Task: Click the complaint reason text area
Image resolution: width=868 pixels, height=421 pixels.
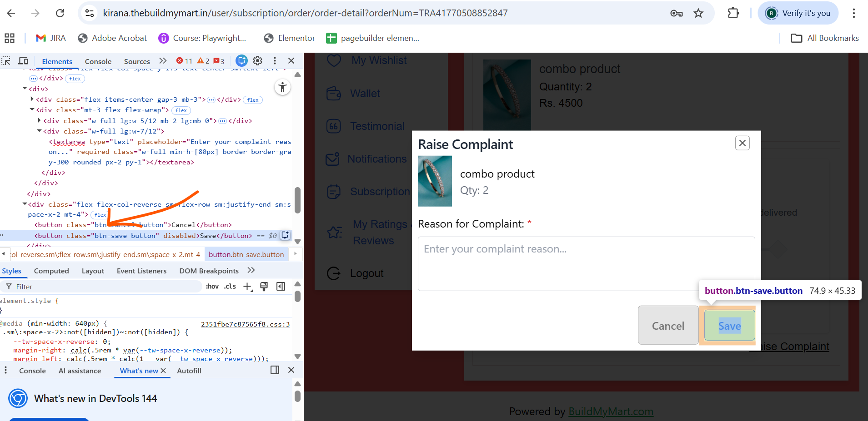Action: click(x=586, y=263)
